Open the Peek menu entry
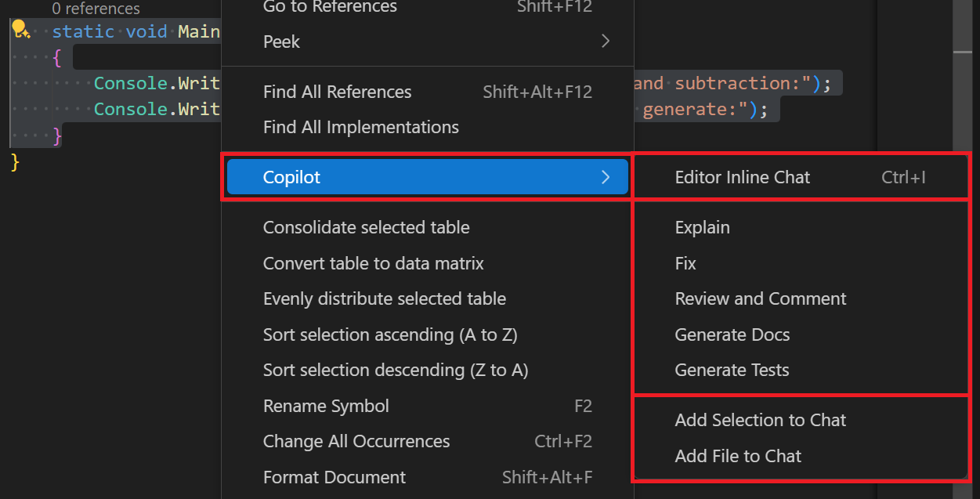 [x=427, y=42]
